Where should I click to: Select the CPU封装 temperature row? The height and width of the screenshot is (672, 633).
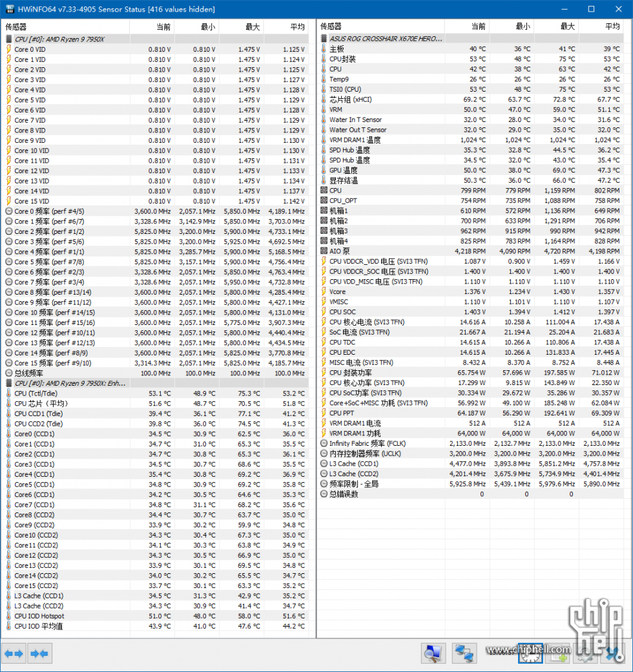click(470, 59)
